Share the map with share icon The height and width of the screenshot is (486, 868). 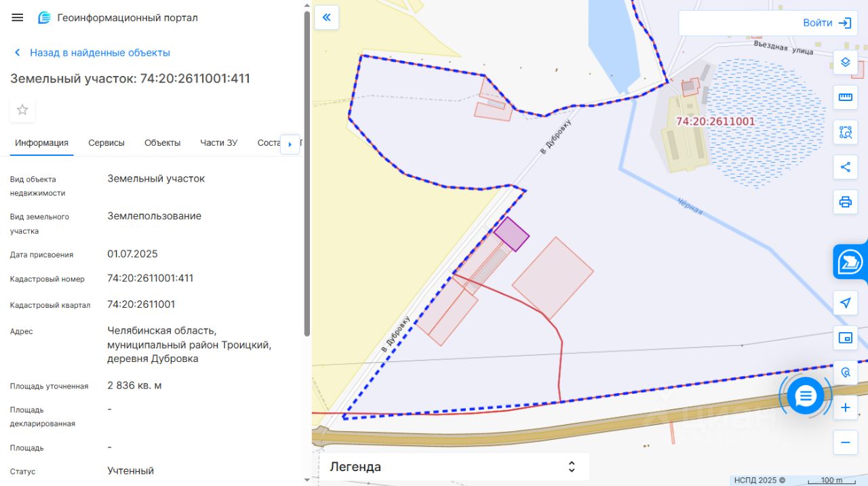click(845, 167)
